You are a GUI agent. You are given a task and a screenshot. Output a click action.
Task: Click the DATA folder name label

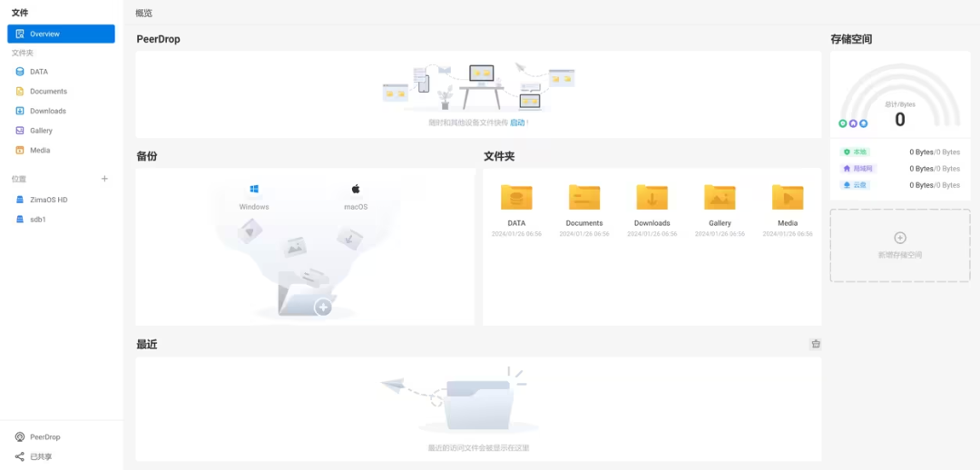point(516,223)
